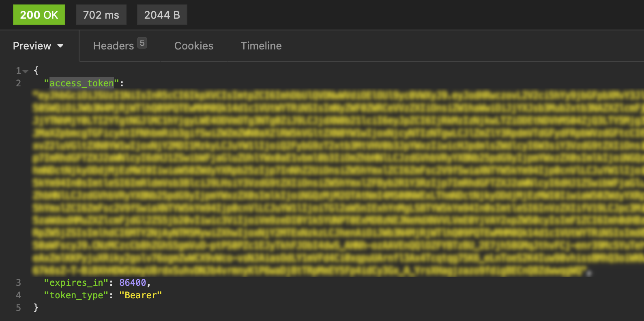Click the 702 ms response time badge
This screenshot has height=321, width=644.
pos(101,15)
